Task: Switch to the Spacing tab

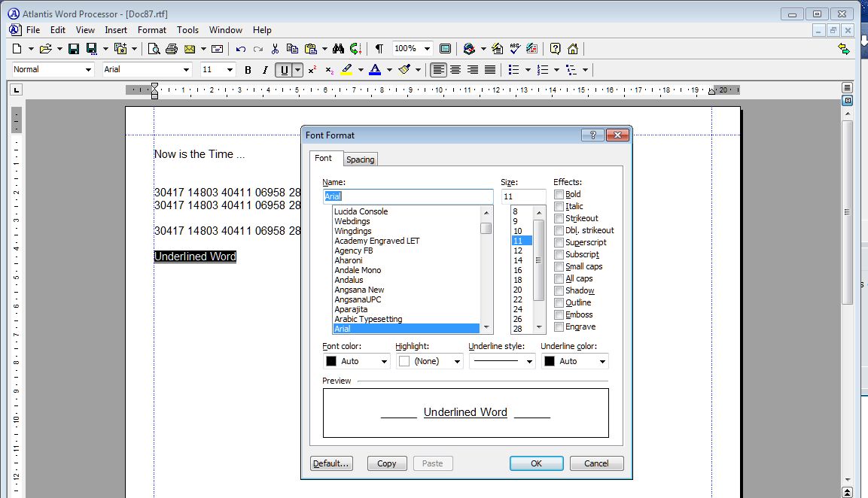Action: pyautogui.click(x=360, y=159)
